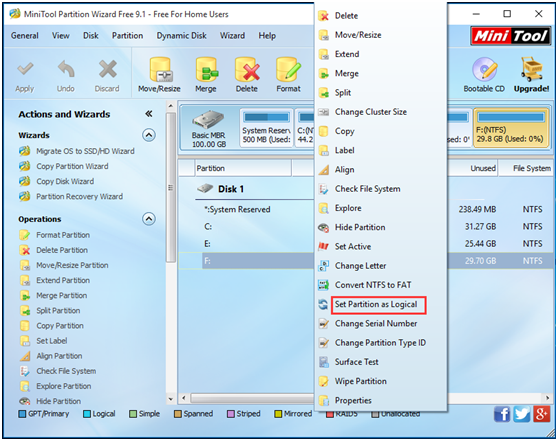The image size is (558, 441).
Task: Click the Basic MBR disk icon
Action: point(208,120)
